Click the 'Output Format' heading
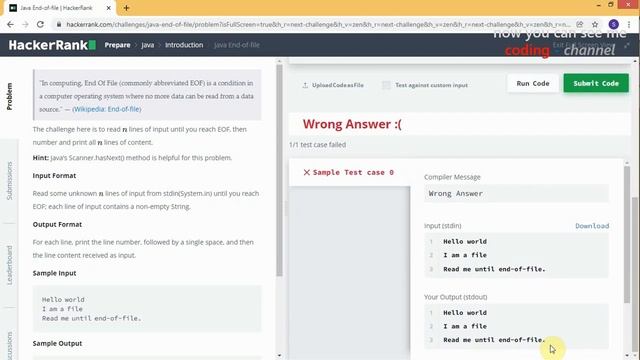 tap(57, 224)
